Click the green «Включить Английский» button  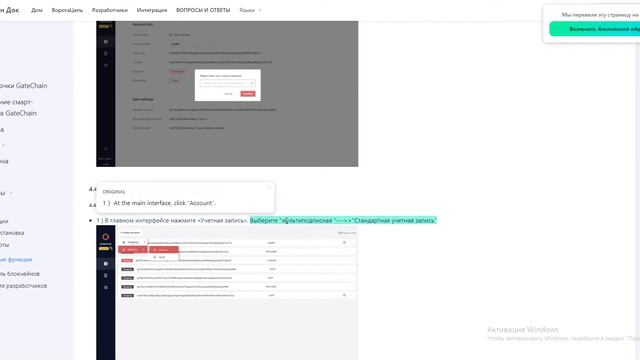(x=595, y=29)
